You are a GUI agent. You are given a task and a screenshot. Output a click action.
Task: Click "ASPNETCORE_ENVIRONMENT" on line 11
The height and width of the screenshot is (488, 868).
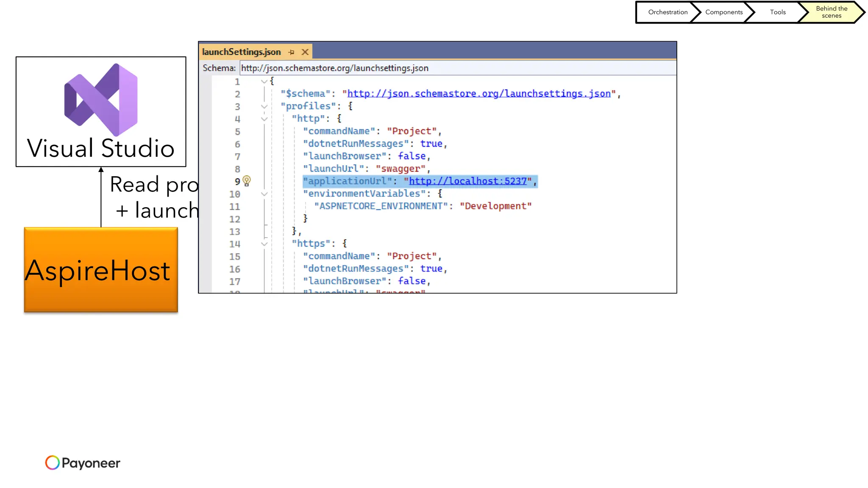[381, 206]
